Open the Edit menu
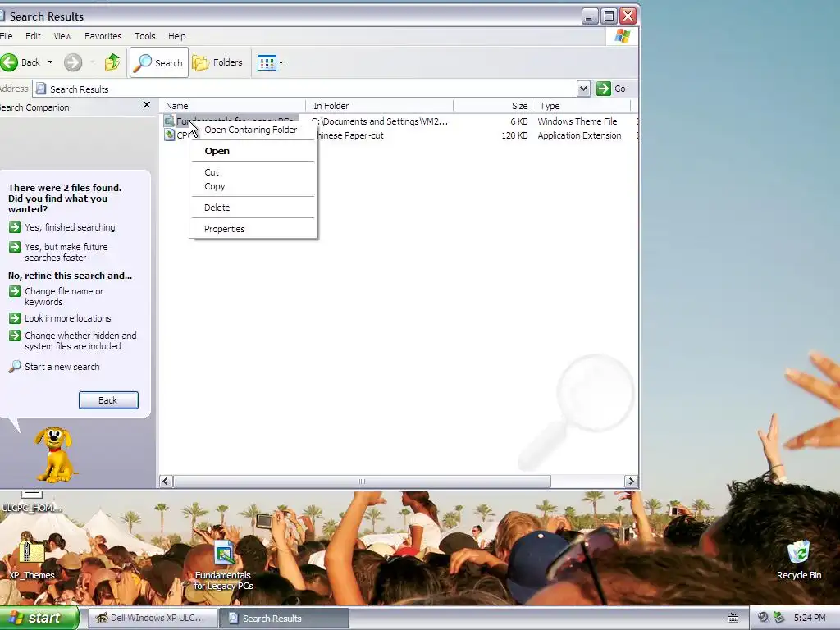The image size is (840, 630). pyautogui.click(x=33, y=36)
